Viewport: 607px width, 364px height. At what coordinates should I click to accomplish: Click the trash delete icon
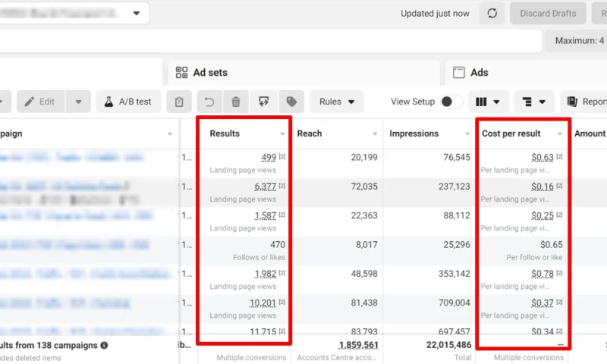click(x=236, y=102)
